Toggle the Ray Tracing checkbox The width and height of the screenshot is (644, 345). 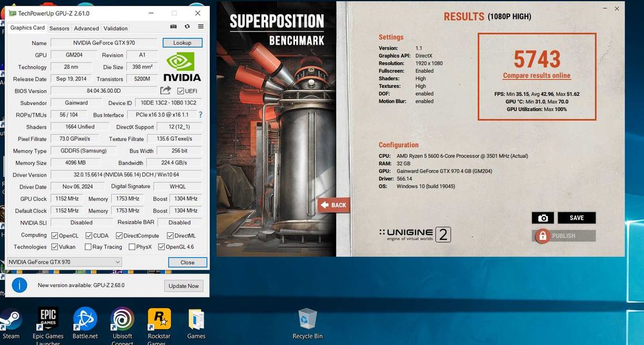click(88, 247)
